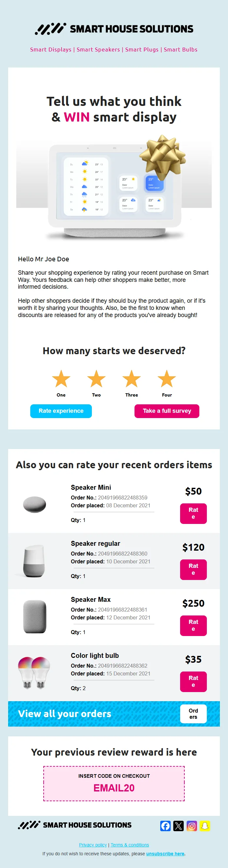Select the second star labeled Two
This screenshot has height=868, width=228.
[96, 379]
